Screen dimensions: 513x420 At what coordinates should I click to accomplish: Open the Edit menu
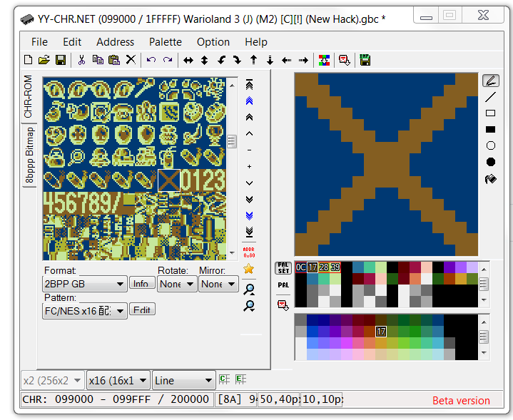72,42
